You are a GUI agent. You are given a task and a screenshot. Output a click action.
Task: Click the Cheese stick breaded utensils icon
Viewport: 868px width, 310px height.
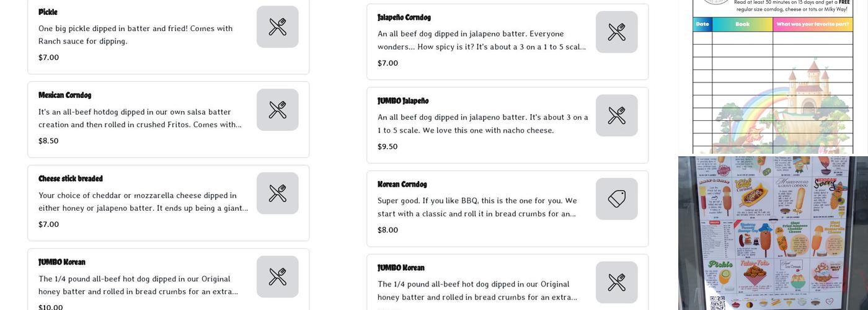click(x=277, y=193)
